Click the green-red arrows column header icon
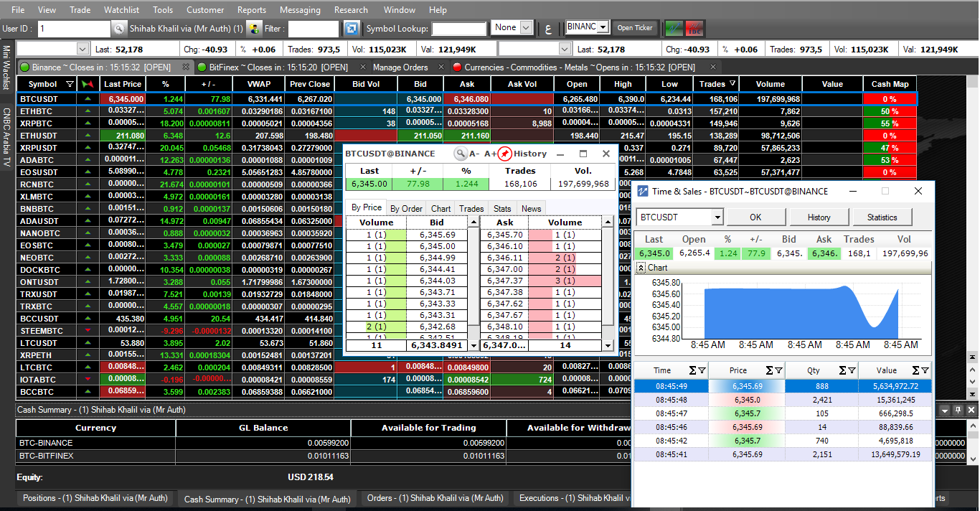 (88, 84)
